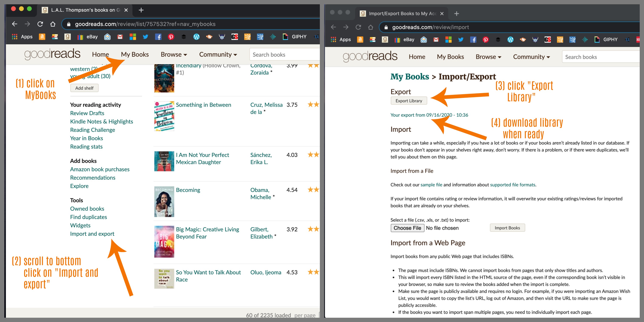
Task: Open author link Oluo, Ijeoma
Action: (266, 272)
